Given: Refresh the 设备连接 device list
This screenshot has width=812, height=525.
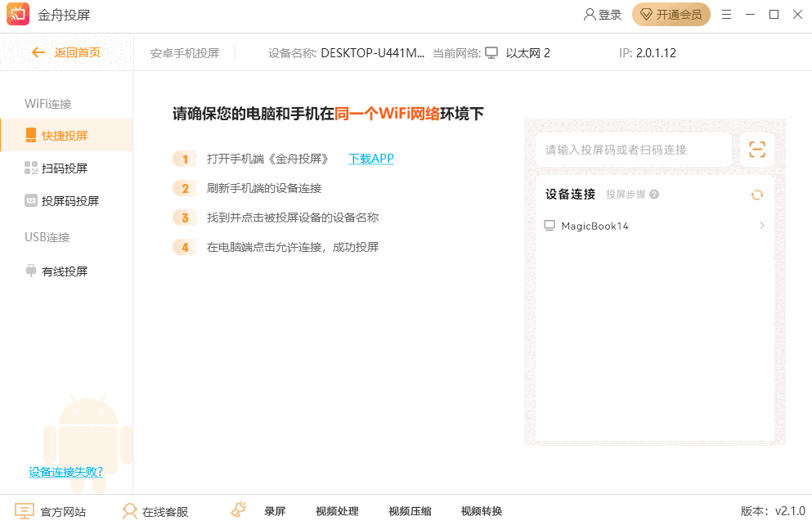Looking at the screenshot, I should [756, 195].
